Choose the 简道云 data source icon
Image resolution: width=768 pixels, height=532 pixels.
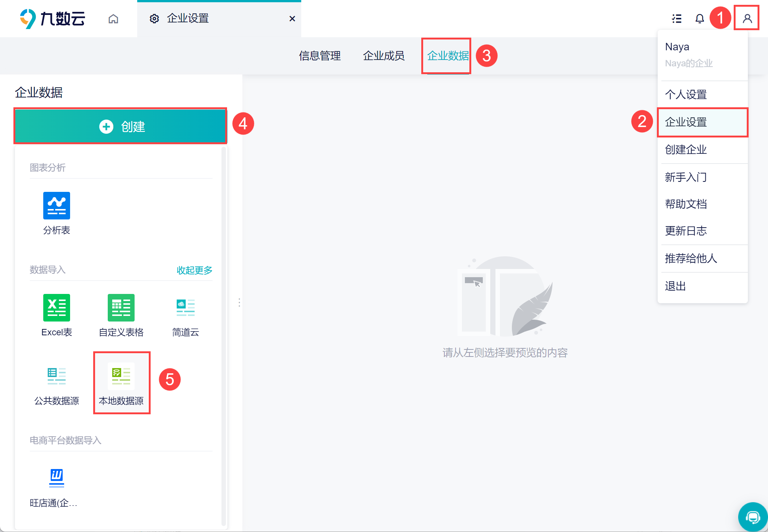[x=185, y=308]
